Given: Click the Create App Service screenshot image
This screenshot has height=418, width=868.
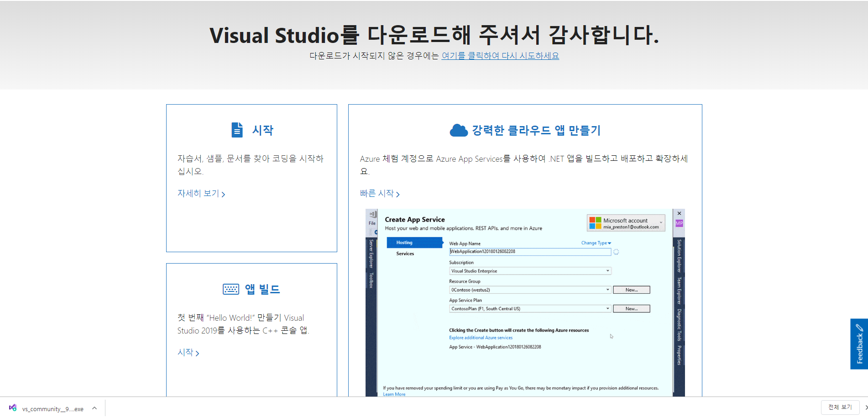Looking at the screenshot, I should pyautogui.click(x=525, y=302).
